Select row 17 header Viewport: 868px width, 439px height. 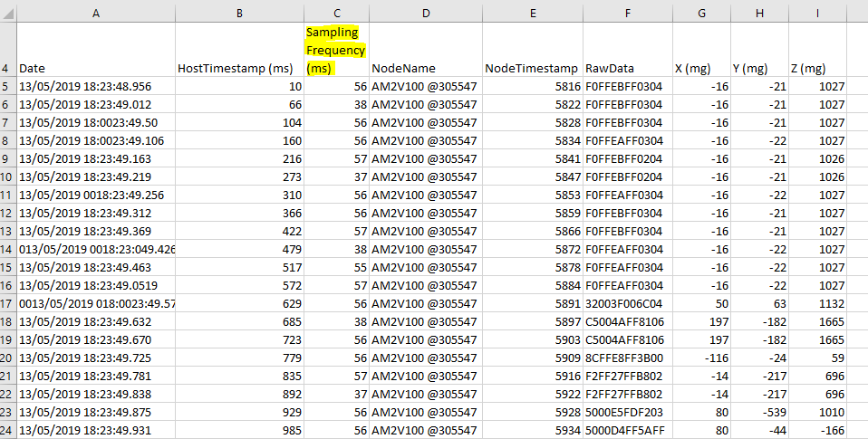pyautogui.click(x=8, y=303)
